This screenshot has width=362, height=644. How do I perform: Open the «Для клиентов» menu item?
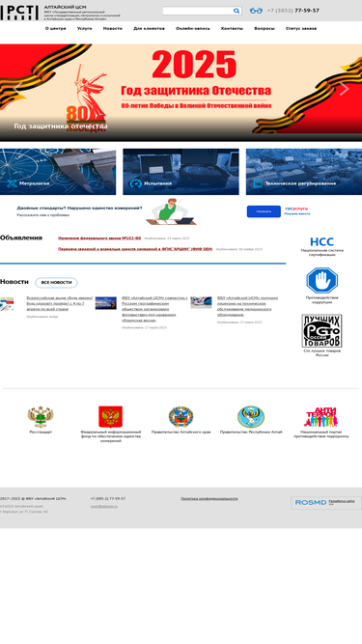coord(149,28)
